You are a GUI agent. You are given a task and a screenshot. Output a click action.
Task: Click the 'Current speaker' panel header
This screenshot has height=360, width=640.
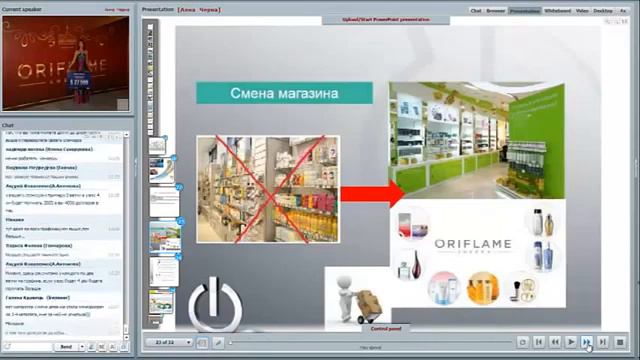(22, 9)
